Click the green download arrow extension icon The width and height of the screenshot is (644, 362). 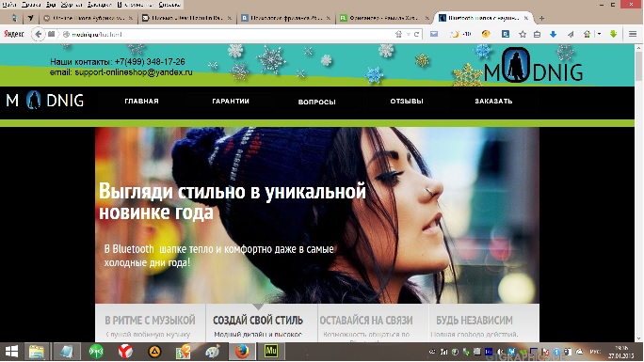pyautogui.click(x=614, y=34)
